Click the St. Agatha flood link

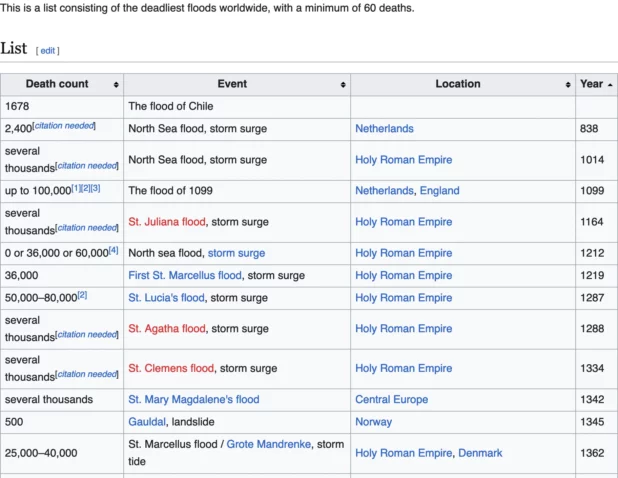pyautogui.click(x=166, y=328)
